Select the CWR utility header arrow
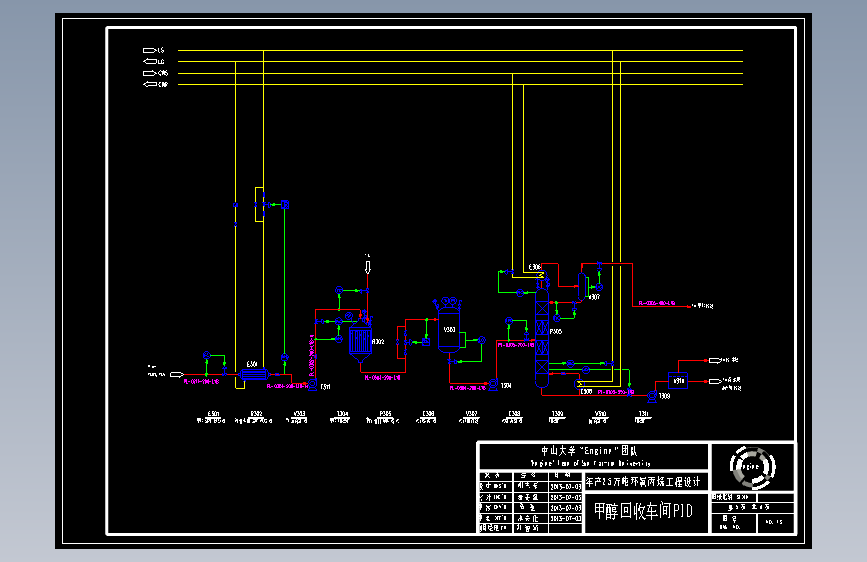 (149, 84)
